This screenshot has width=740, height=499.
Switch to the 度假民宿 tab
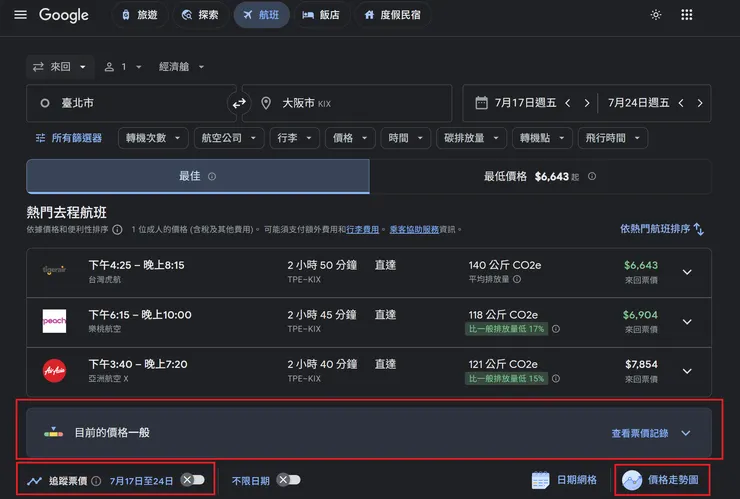coord(393,15)
